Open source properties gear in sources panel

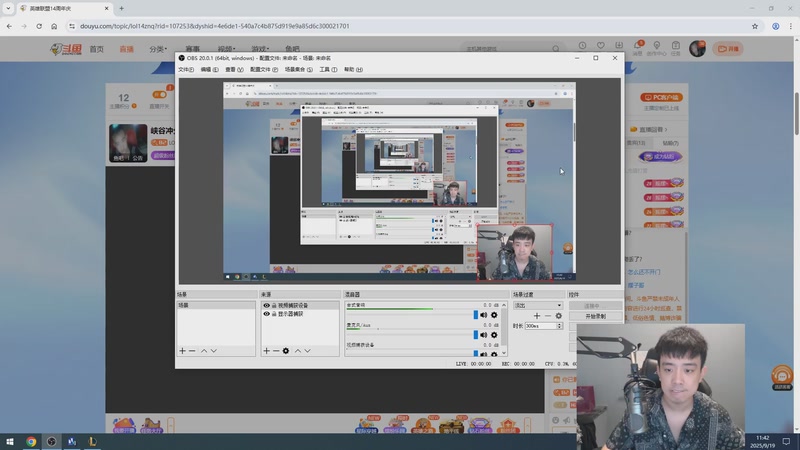pos(286,351)
